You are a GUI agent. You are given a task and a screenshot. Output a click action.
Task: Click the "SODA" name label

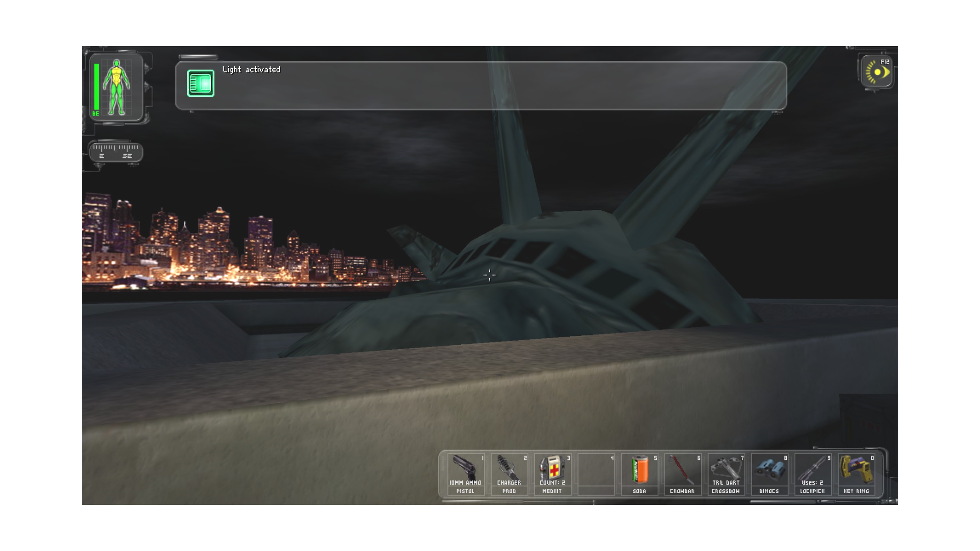[639, 491]
